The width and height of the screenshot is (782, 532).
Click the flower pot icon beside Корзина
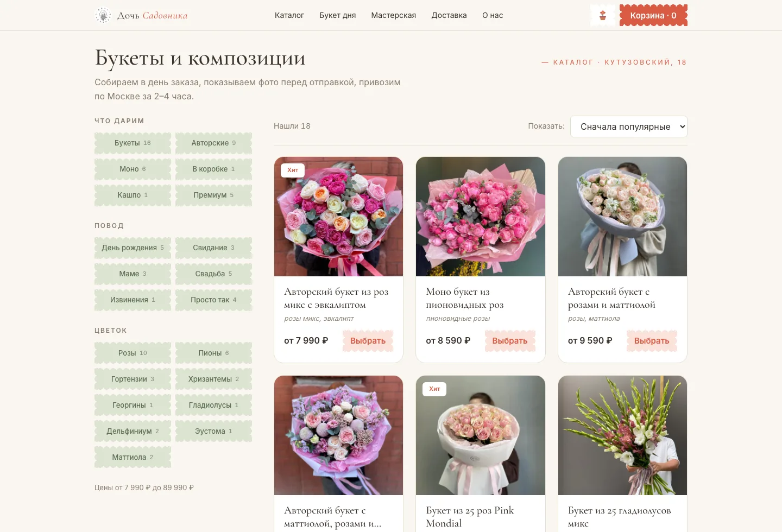point(603,15)
